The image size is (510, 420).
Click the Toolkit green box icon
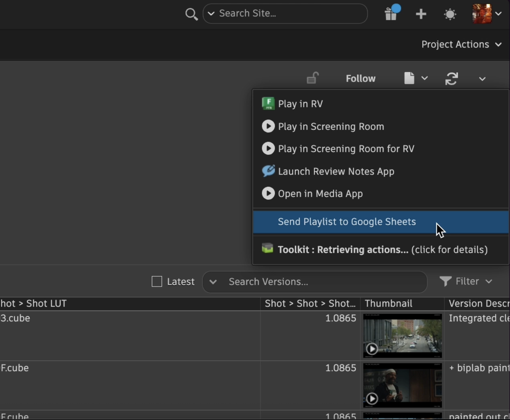click(x=267, y=249)
